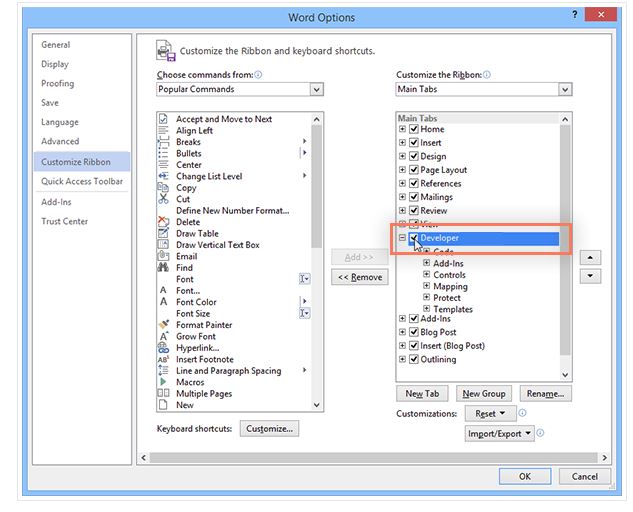Click the Align Left command icon
Screen dimensions: 633x512
click(x=163, y=130)
